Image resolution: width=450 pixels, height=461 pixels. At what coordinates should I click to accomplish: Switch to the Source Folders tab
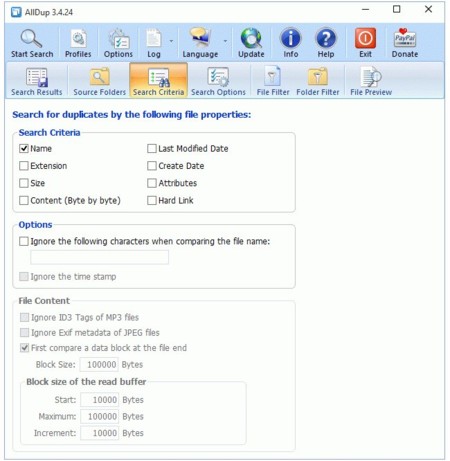(99, 81)
